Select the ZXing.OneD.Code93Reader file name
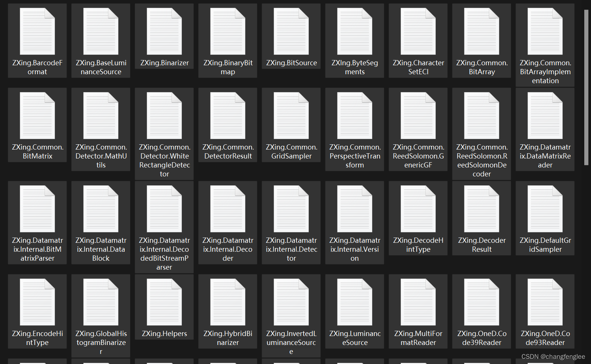591x364 pixels. coord(545,338)
